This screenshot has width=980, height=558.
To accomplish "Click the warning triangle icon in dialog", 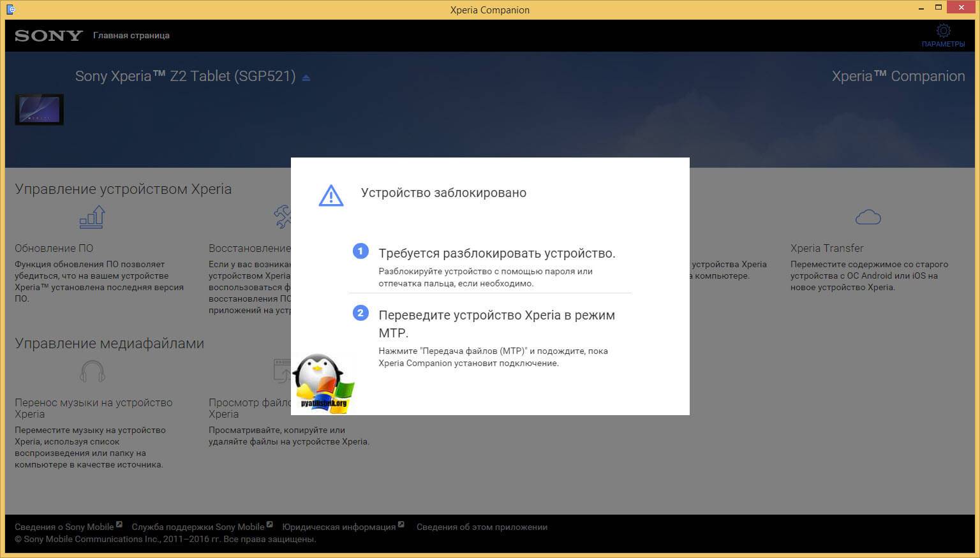I will (330, 196).
